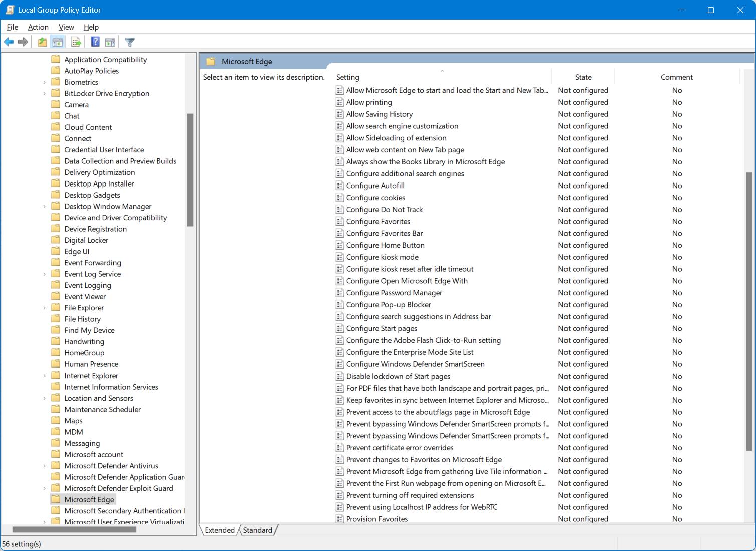Switch to the Standard tab
756x551 pixels.
(x=258, y=530)
